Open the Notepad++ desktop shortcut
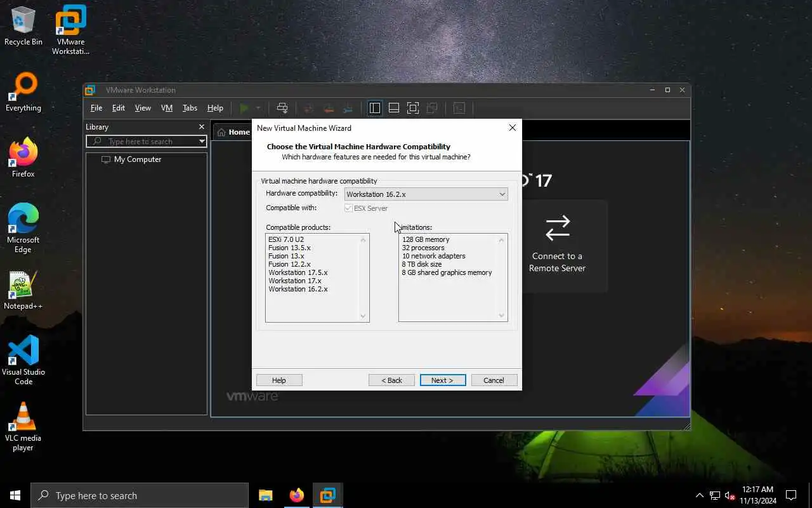 tap(23, 290)
